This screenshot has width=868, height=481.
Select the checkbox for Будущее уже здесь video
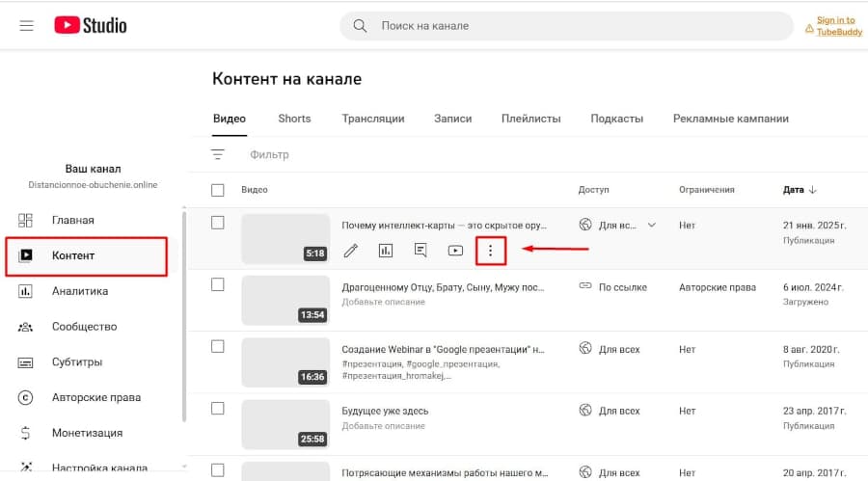(x=218, y=409)
